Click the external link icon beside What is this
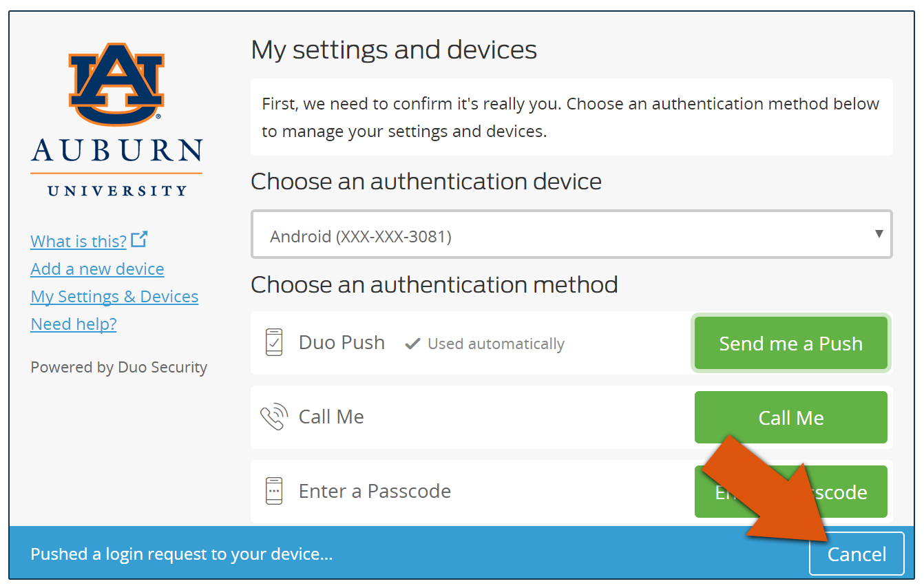924x588 pixels. (x=139, y=240)
